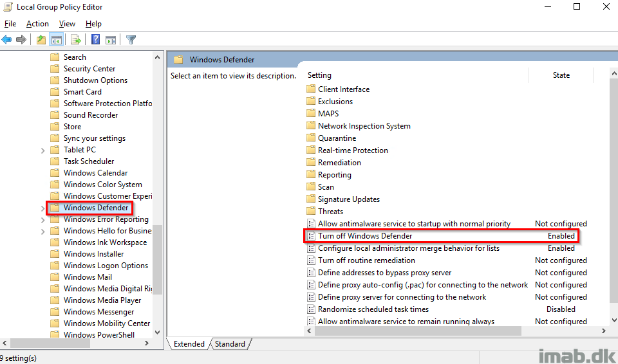
Task: Open the File menu
Action: [10, 24]
